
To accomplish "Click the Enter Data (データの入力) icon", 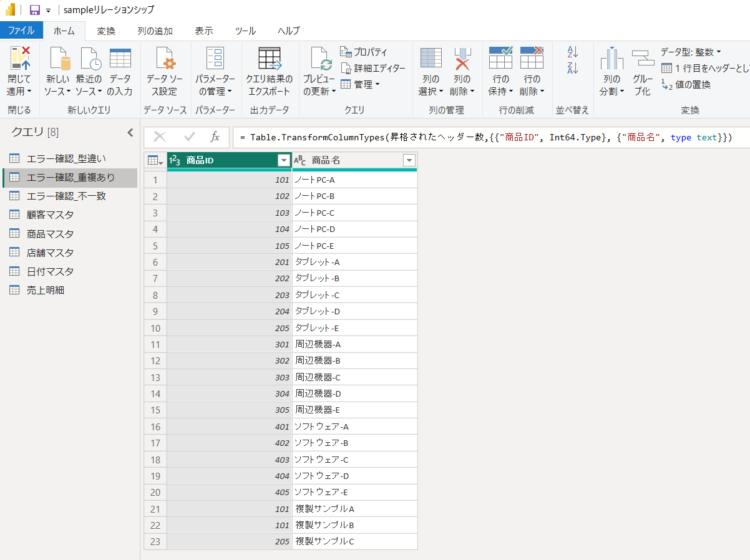I will coord(120,58).
